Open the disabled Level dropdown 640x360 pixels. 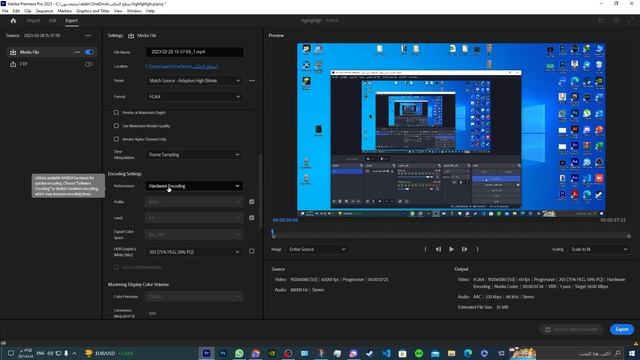[x=194, y=218]
